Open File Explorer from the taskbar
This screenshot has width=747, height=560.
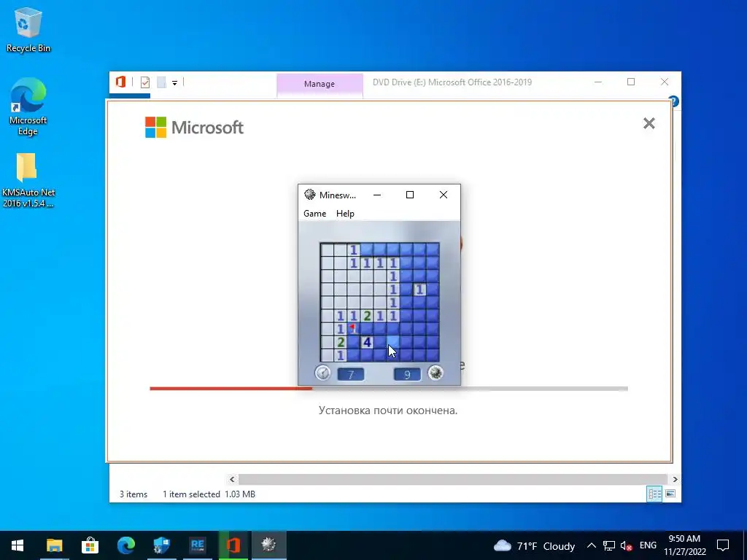pyautogui.click(x=54, y=545)
